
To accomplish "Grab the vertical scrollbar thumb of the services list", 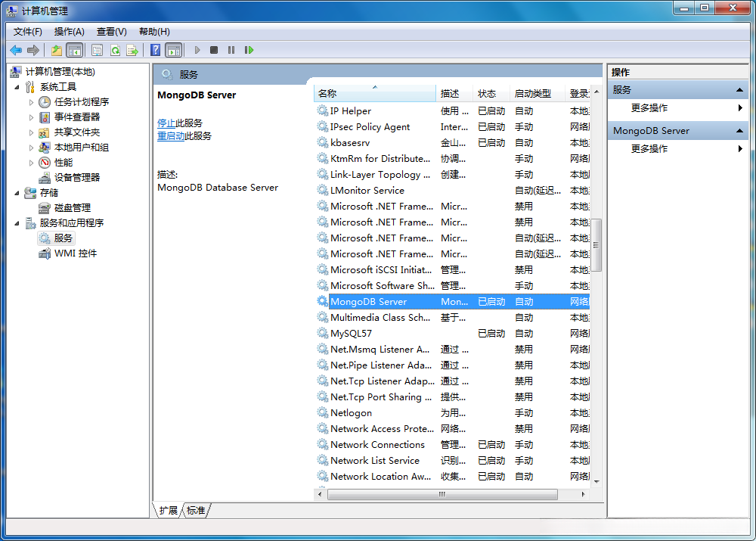I will coord(596,244).
